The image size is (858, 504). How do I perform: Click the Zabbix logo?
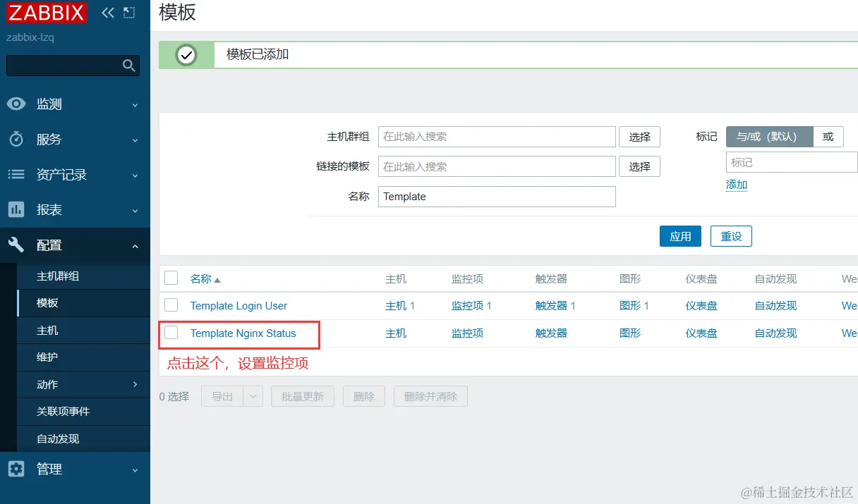(x=47, y=12)
